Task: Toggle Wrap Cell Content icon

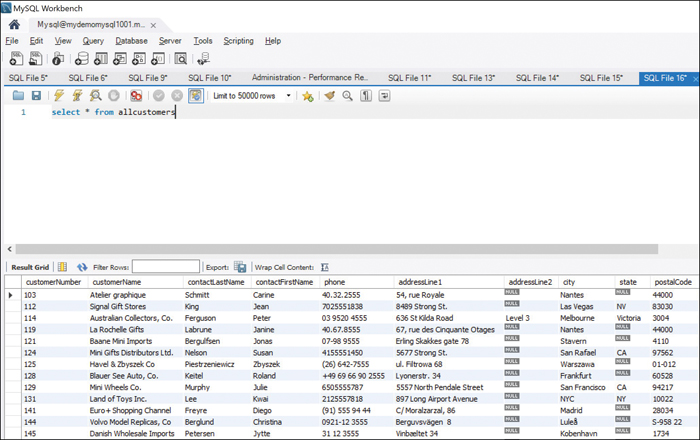Action: (x=325, y=267)
